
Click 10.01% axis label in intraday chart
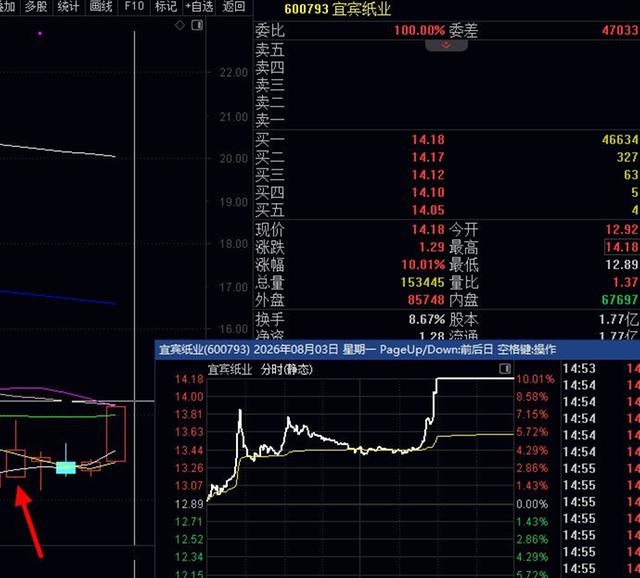point(535,379)
